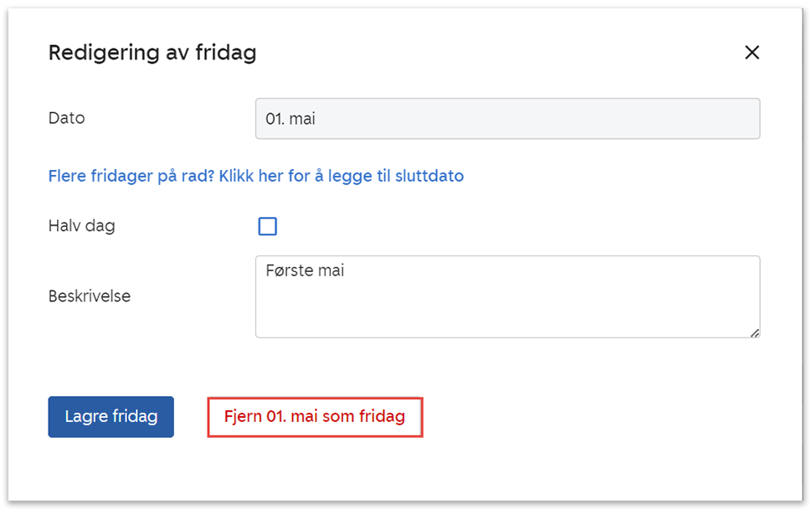Click empty space inside the description box

click(x=544, y=310)
